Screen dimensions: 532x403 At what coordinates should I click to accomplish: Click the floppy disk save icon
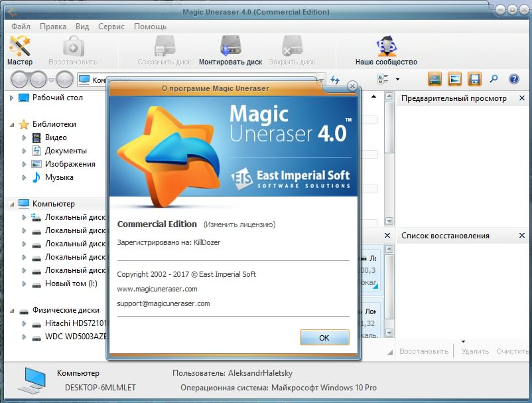[474, 80]
